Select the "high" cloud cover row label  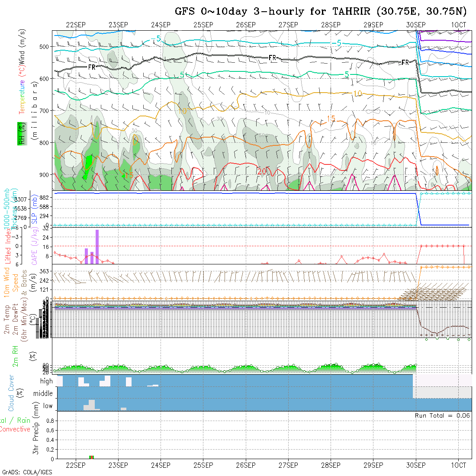(46, 381)
